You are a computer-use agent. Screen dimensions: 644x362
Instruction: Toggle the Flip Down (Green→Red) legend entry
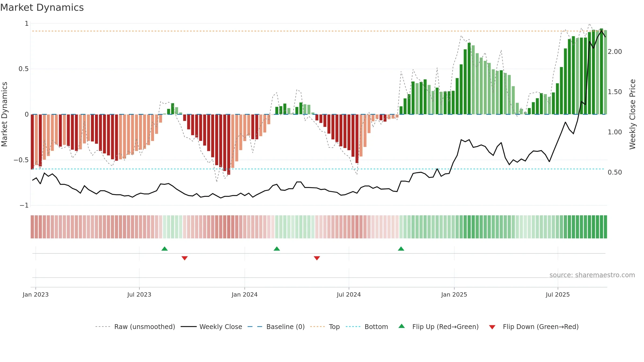(533, 327)
